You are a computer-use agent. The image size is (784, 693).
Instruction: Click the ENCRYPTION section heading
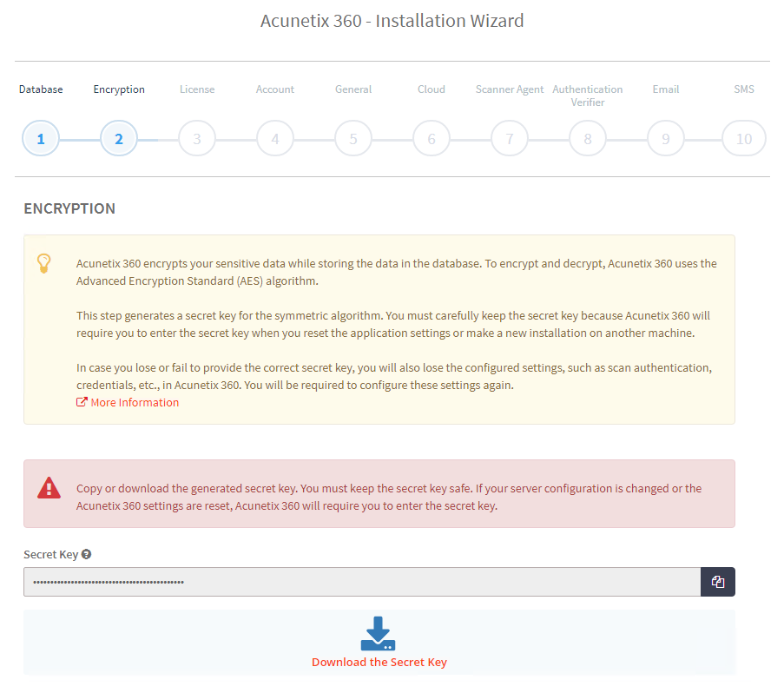tap(69, 208)
